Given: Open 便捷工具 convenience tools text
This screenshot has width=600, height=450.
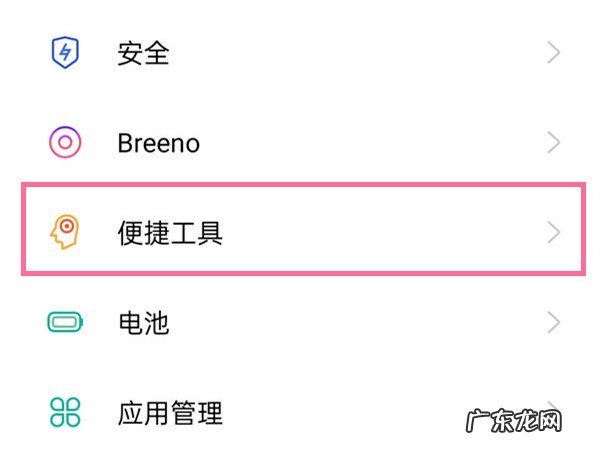Looking at the screenshot, I should 170,233.
